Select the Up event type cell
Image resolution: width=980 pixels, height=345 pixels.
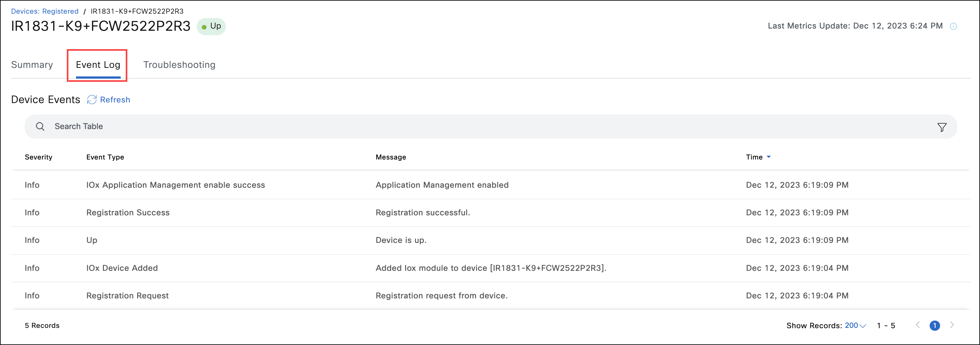pos(92,240)
